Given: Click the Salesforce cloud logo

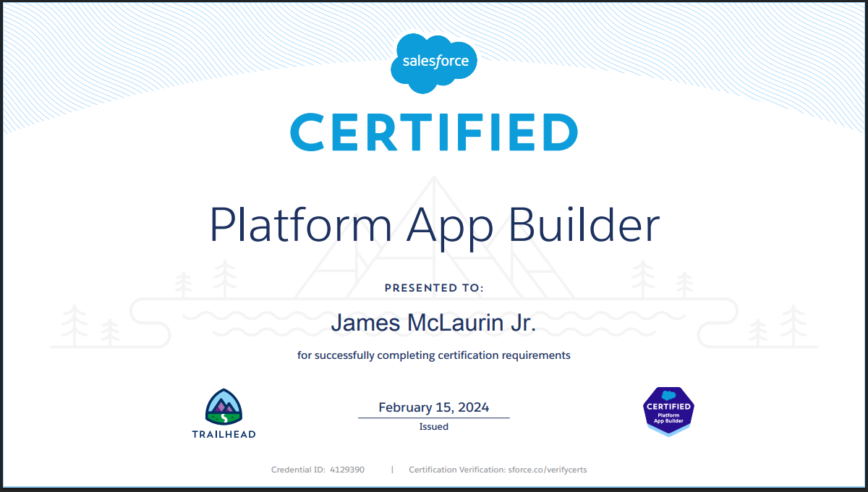Looking at the screenshot, I should click(434, 62).
